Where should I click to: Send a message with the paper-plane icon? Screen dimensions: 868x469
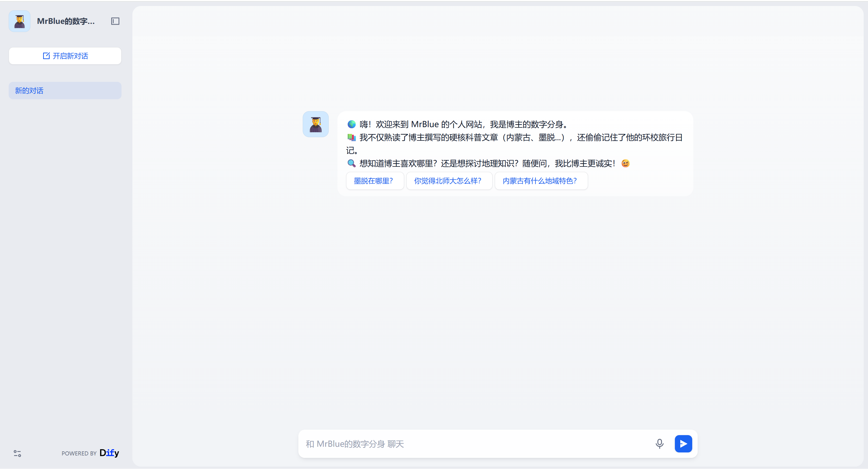pos(683,444)
